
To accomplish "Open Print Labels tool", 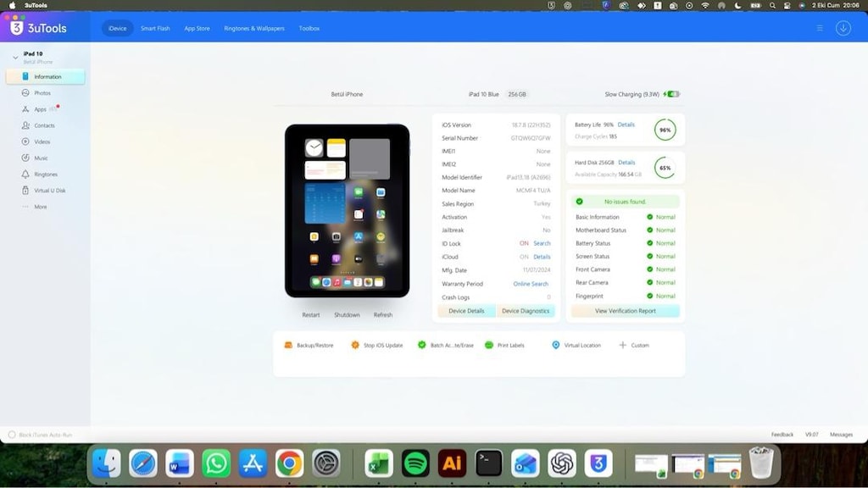I will click(504, 346).
